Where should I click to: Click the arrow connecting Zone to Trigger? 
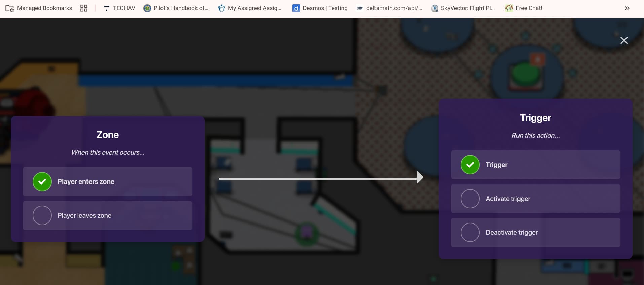click(320, 178)
